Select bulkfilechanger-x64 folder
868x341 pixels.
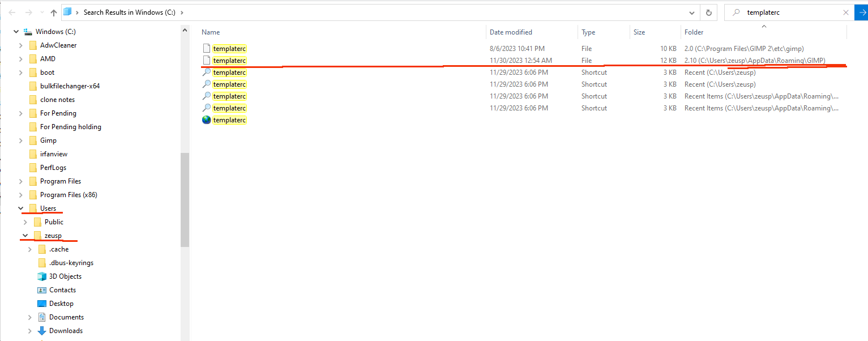point(70,86)
